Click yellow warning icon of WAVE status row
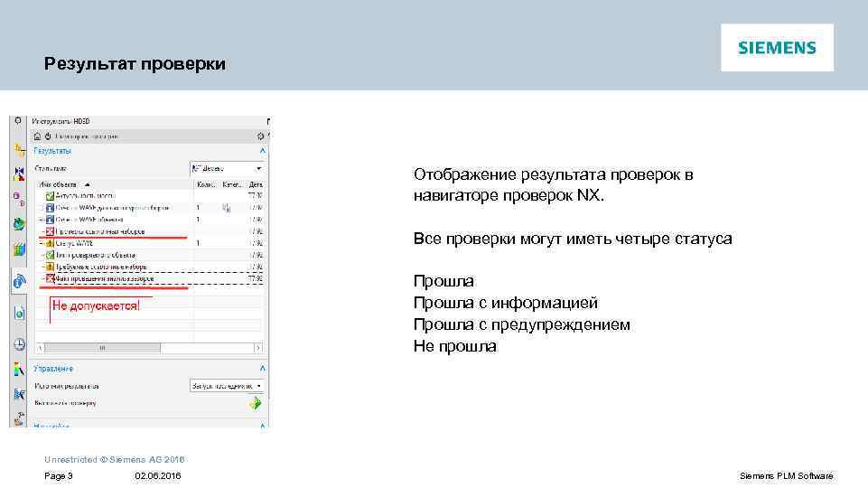Screen dimensions: 868x488 [x=50, y=243]
